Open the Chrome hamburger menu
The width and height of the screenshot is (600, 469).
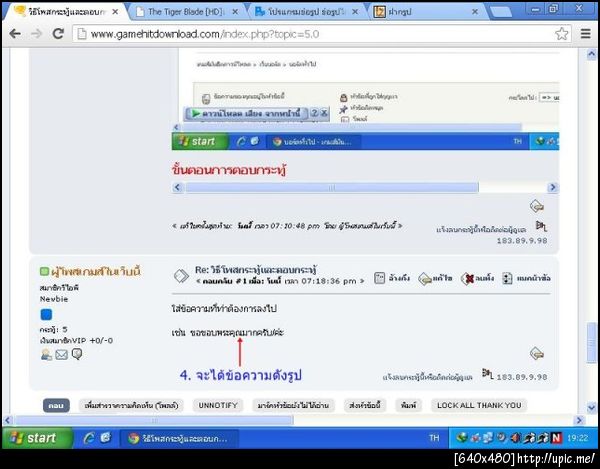(585, 34)
